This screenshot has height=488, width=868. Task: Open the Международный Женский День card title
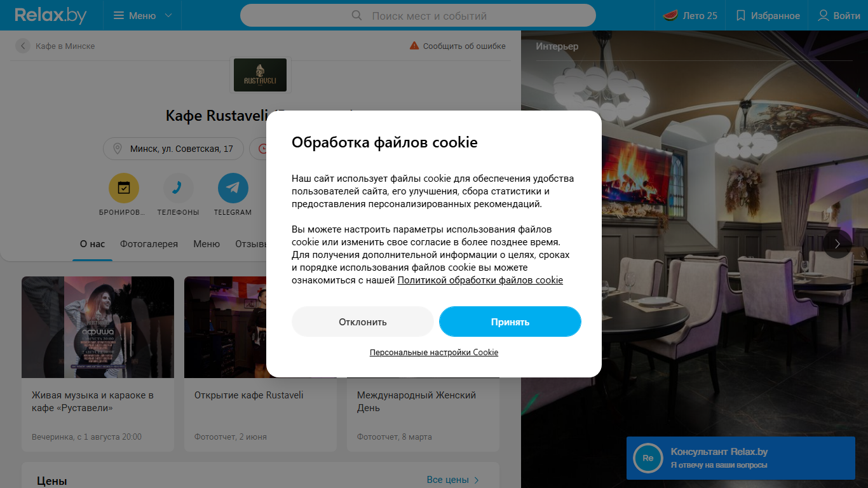coord(417,402)
